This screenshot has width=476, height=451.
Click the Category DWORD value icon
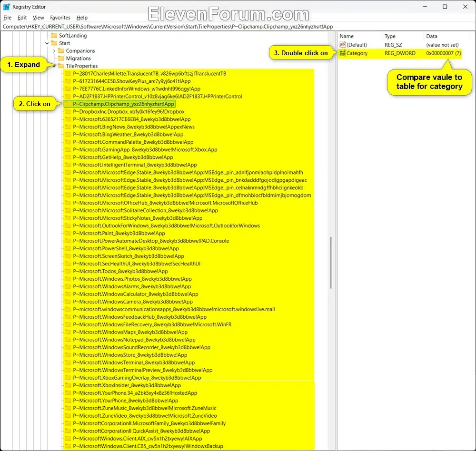click(342, 53)
